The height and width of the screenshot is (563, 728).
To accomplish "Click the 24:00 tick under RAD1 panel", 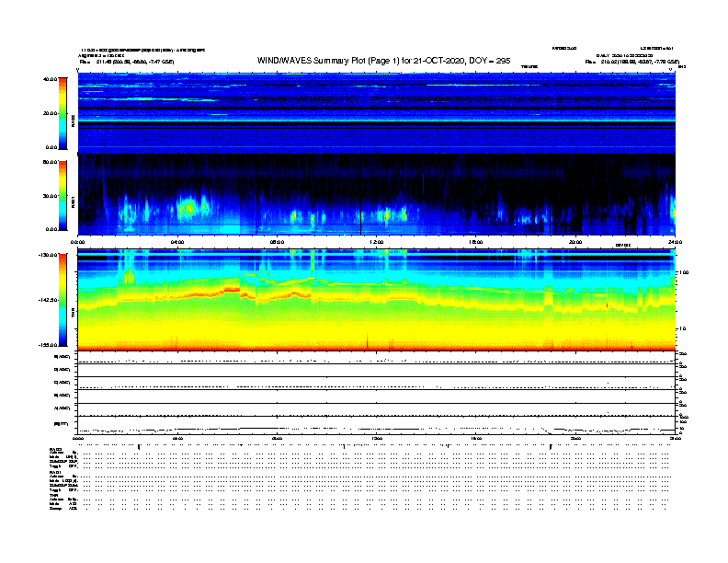I will tap(675, 242).
